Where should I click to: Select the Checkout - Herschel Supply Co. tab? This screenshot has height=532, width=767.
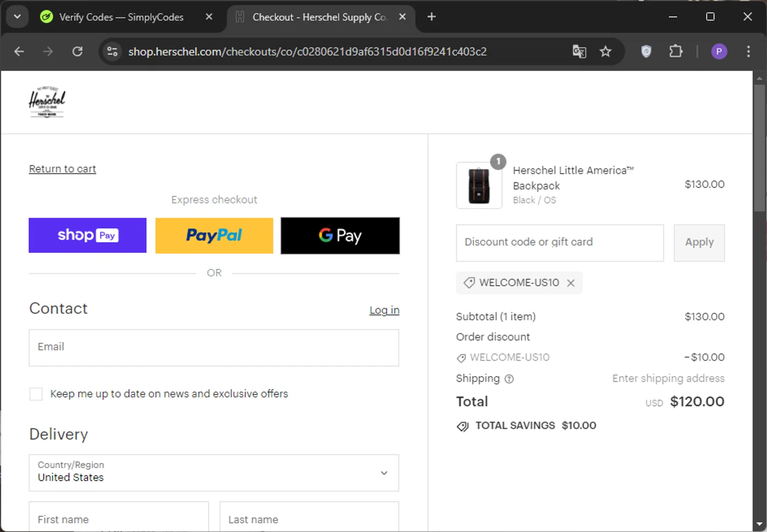click(320, 17)
